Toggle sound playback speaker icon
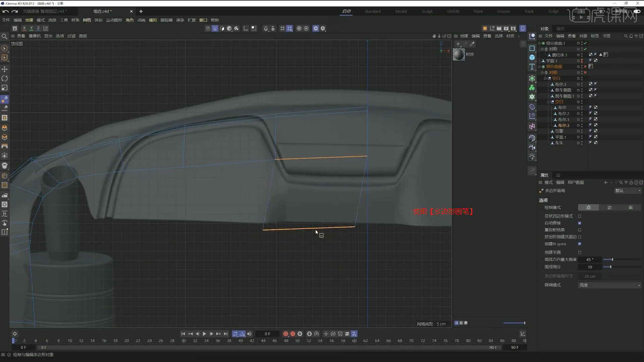644x362 pixels. 249,334
